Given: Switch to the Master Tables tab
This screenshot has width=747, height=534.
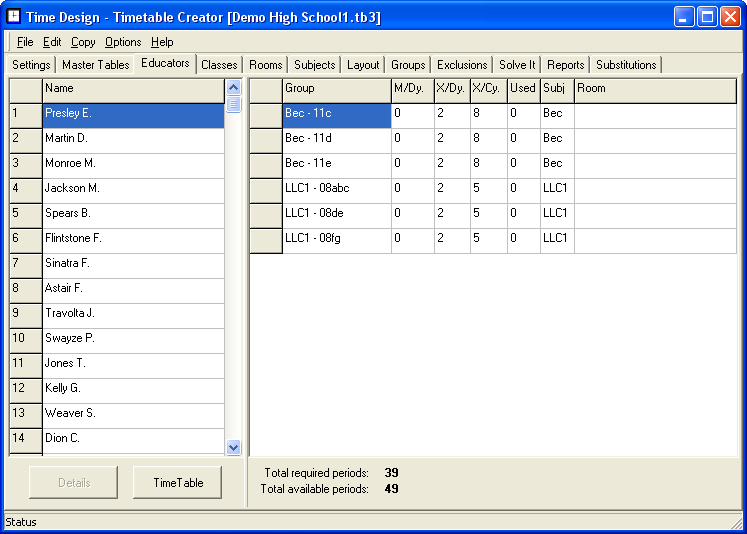Looking at the screenshot, I should (x=95, y=65).
